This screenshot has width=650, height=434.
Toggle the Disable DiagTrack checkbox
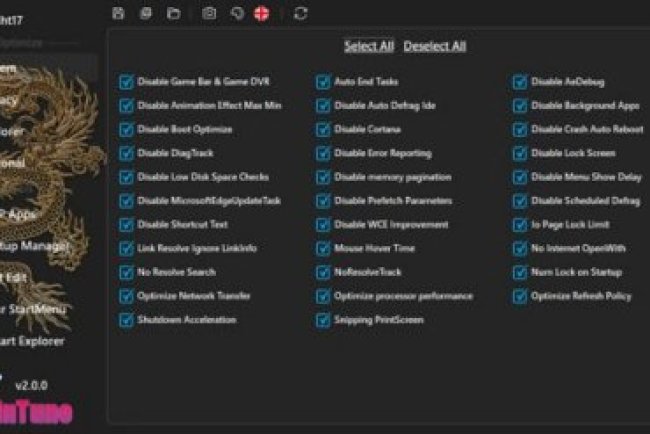point(126,153)
